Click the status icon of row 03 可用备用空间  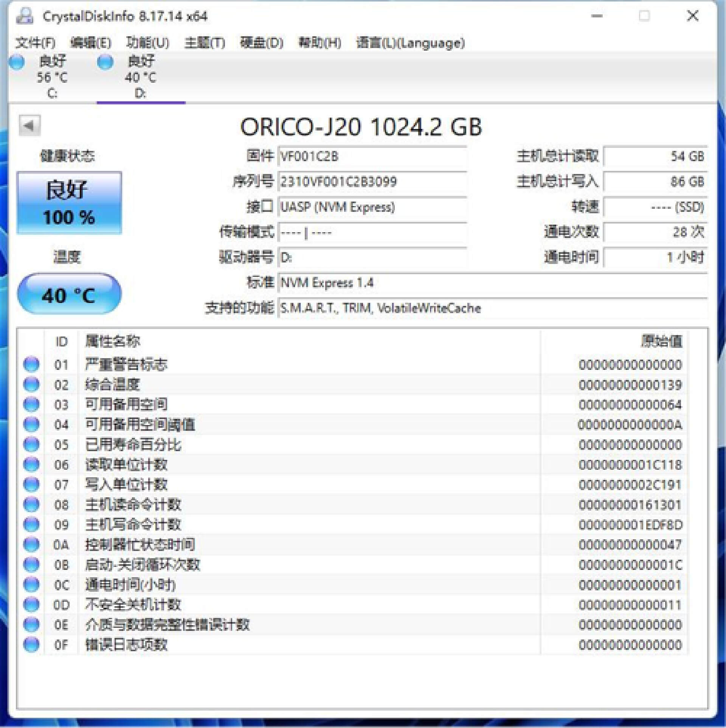tap(31, 404)
